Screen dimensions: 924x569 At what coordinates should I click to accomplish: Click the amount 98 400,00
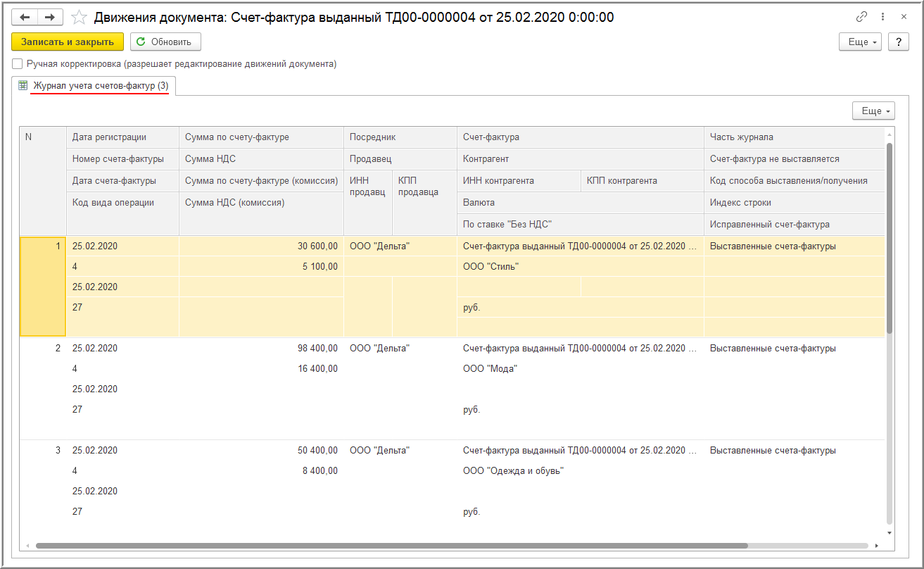coord(317,349)
